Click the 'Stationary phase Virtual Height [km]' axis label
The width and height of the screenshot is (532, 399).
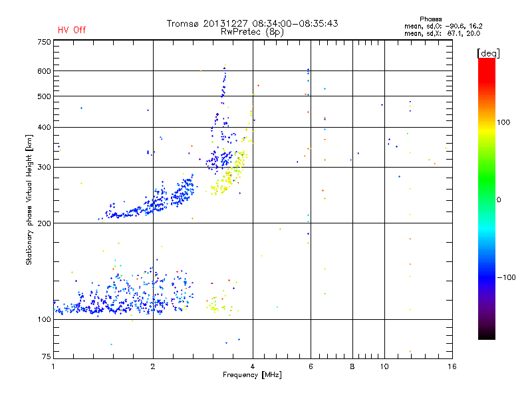pos(29,199)
